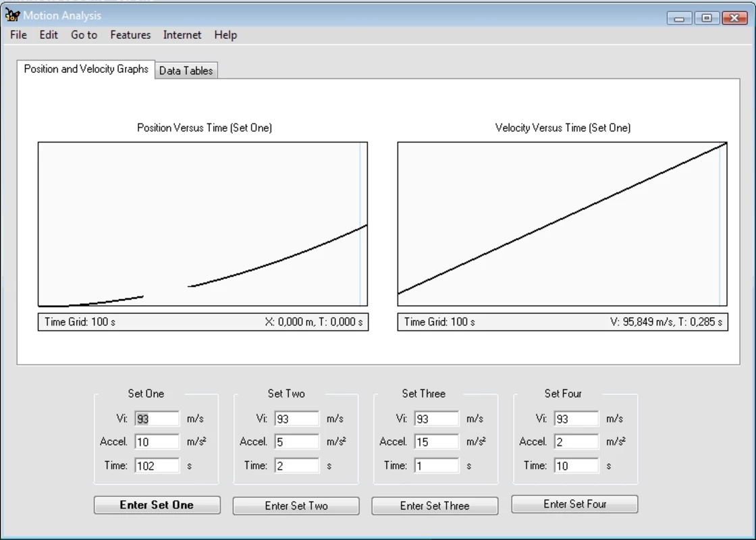Click the Enter Set Two button
Screen dimensions: 756x540
point(296,506)
